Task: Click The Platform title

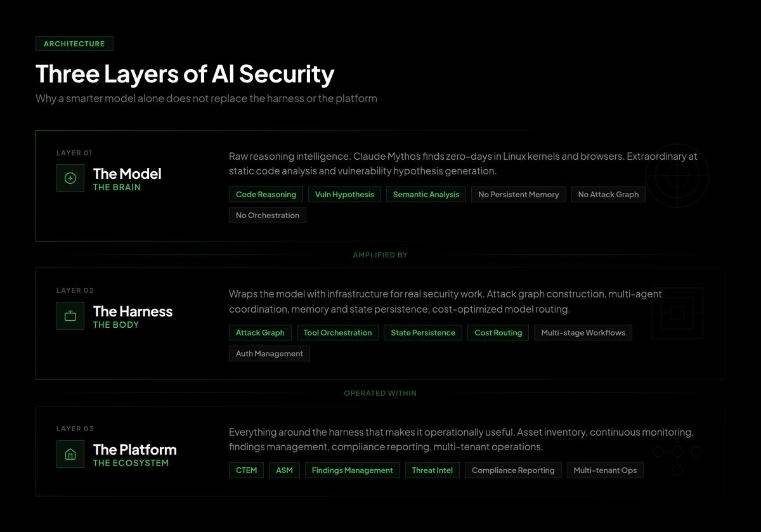Action: coord(135,450)
